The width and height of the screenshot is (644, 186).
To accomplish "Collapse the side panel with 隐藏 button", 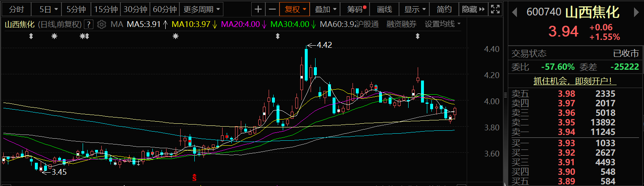I will tap(473, 9).
